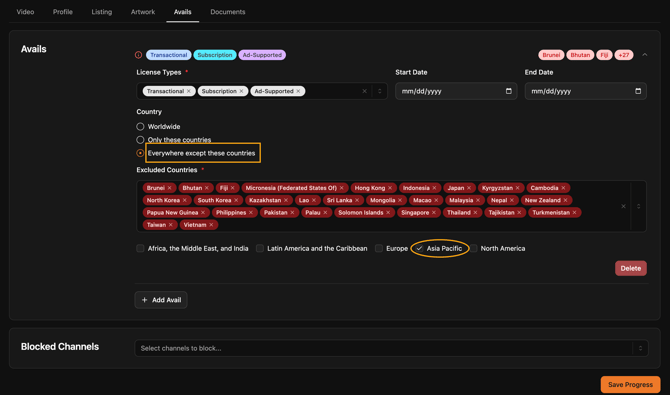Remove the Indonesia chip
The image size is (670, 395).
[434, 188]
